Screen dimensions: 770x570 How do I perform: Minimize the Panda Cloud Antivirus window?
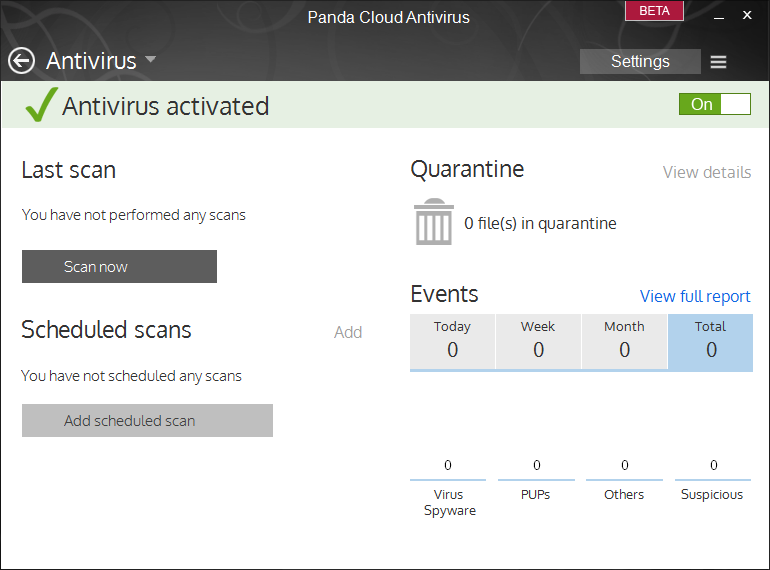point(719,16)
